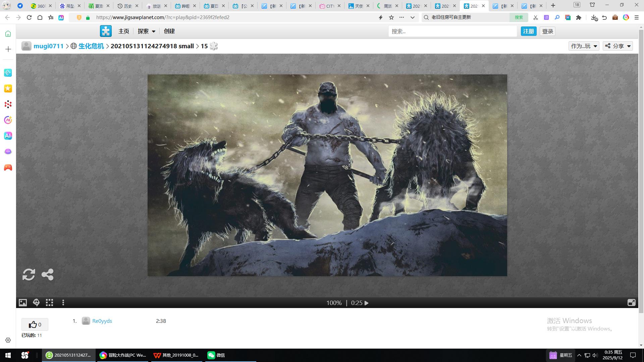Screen dimensions: 644x362
Task: Open user profile mugi0711 link
Action: (x=48, y=46)
